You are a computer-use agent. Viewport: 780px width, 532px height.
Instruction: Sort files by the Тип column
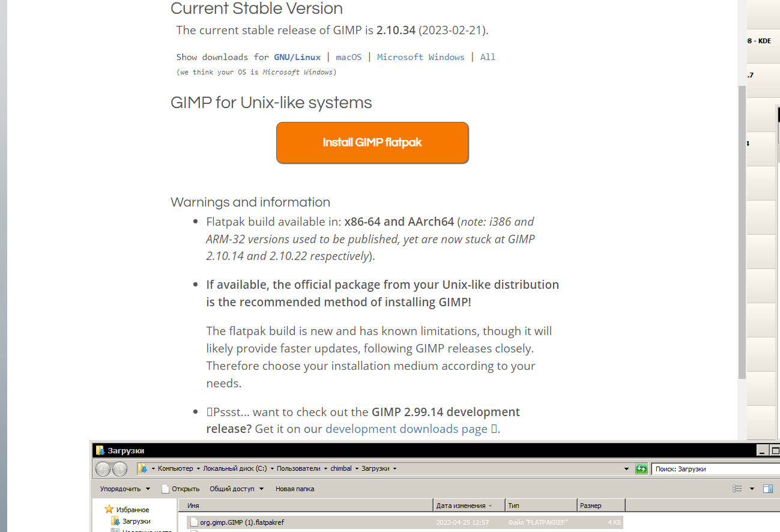(541, 506)
